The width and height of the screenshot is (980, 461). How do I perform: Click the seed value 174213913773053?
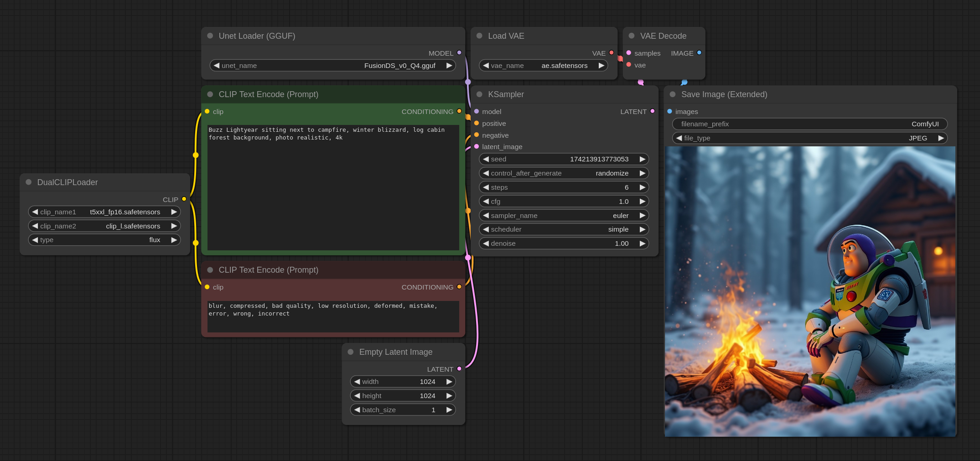pos(599,159)
